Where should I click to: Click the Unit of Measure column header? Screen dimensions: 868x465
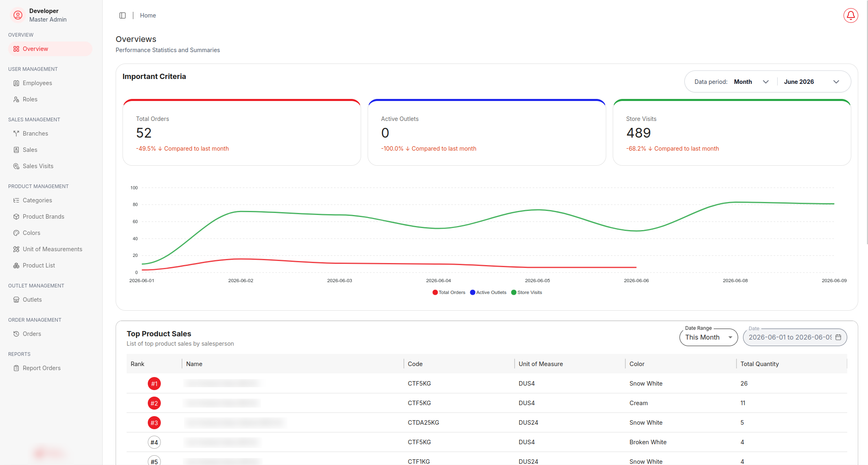click(x=570, y=364)
